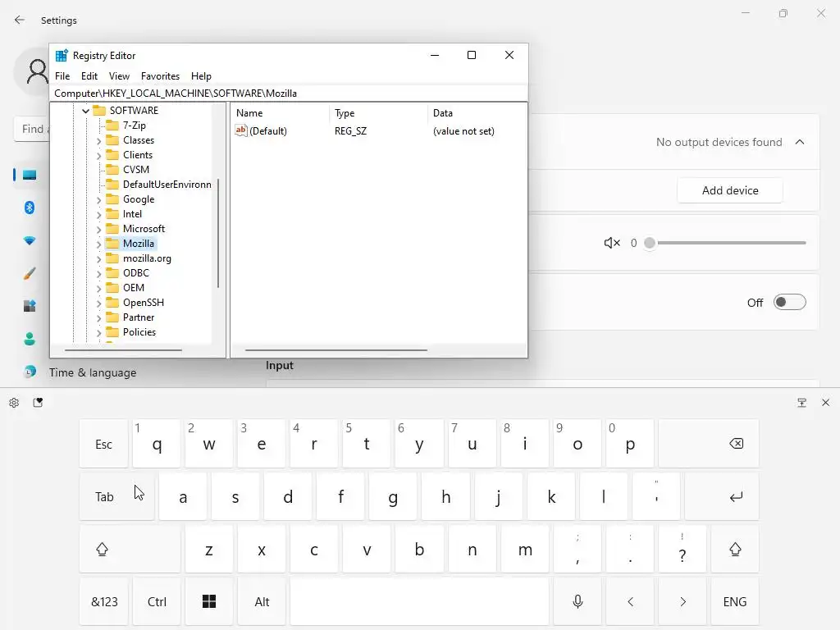840x630 pixels.
Task: Expand the ODBC registry key
Action: click(98, 274)
